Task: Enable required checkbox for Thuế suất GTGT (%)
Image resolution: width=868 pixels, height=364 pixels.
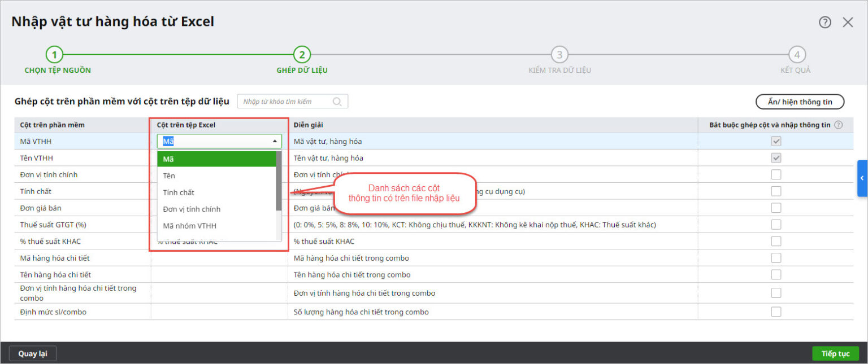Action: (776, 225)
